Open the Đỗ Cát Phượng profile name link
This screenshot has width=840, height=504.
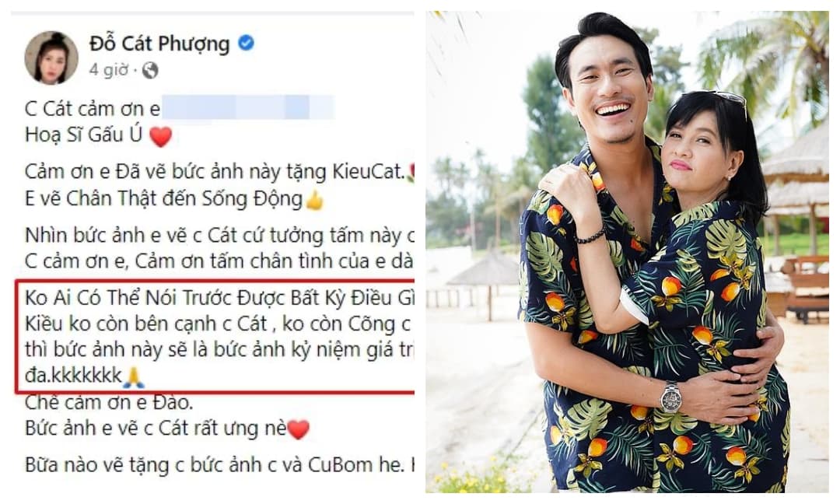159,44
